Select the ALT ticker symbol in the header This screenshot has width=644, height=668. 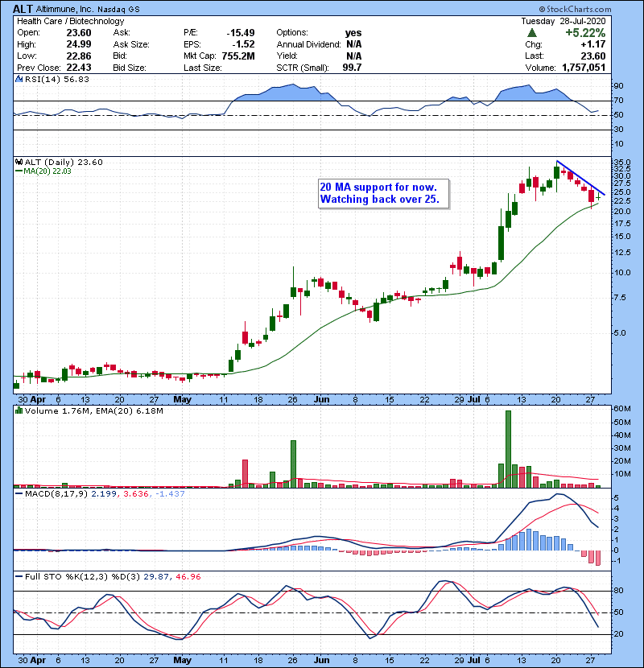coord(23,9)
